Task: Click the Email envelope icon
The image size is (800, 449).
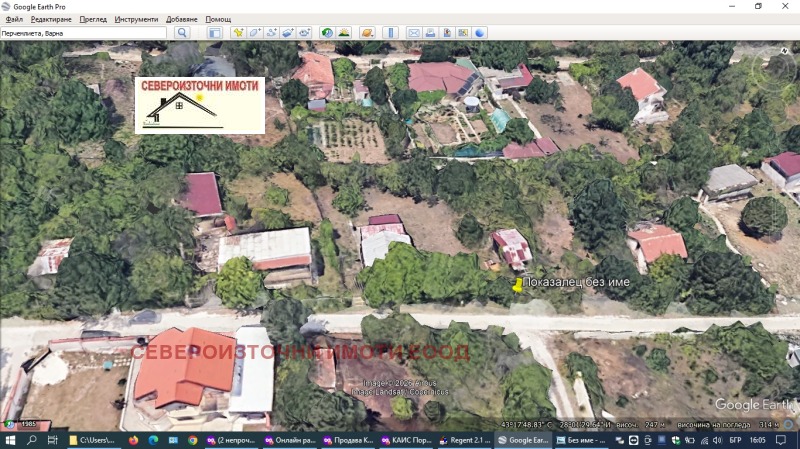Action: coord(414,33)
